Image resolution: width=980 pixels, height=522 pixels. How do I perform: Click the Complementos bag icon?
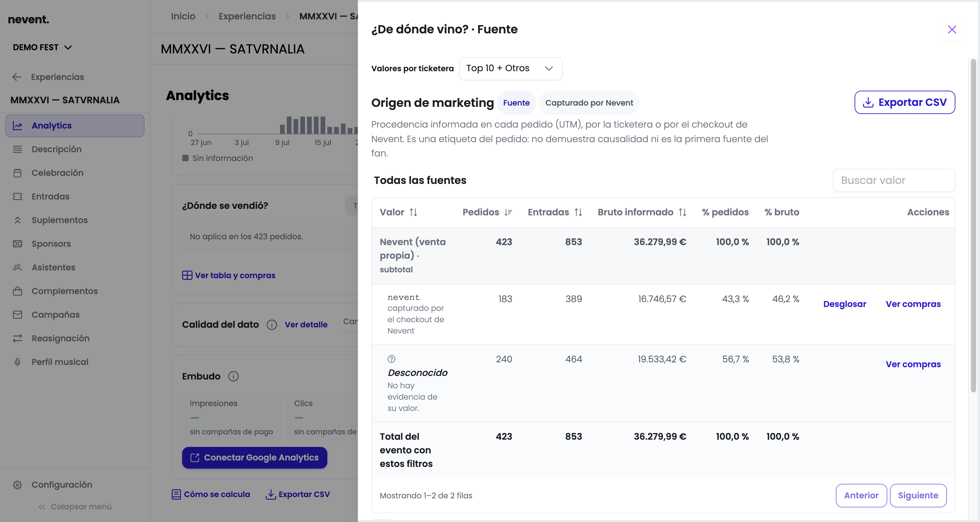pyautogui.click(x=17, y=291)
